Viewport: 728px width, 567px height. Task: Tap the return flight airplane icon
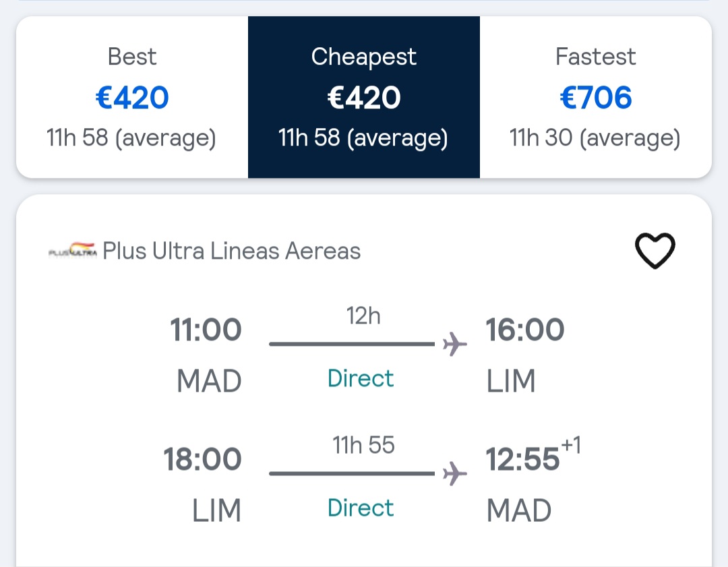pyautogui.click(x=454, y=474)
